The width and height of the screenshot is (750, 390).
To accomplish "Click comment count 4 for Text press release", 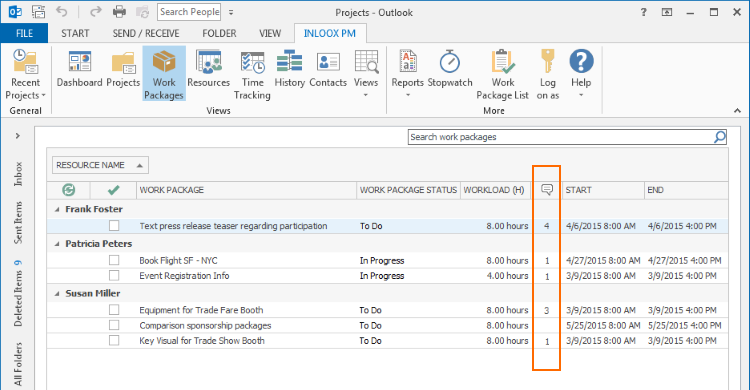I will [546, 226].
